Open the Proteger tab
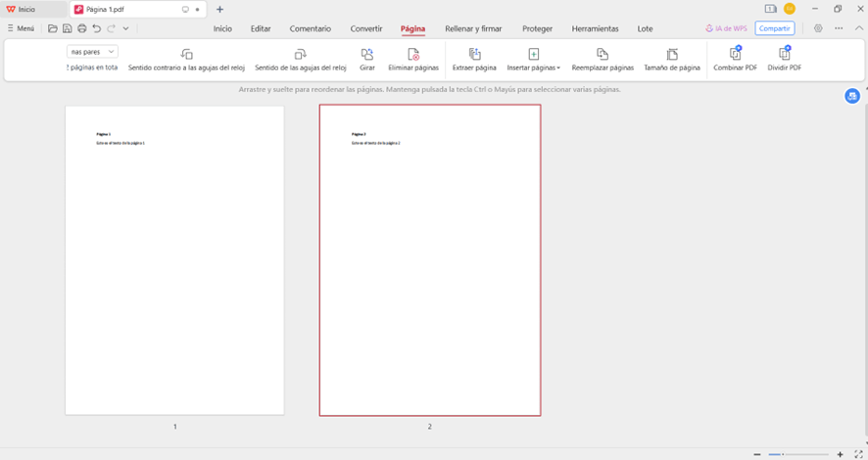 [x=537, y=28]
